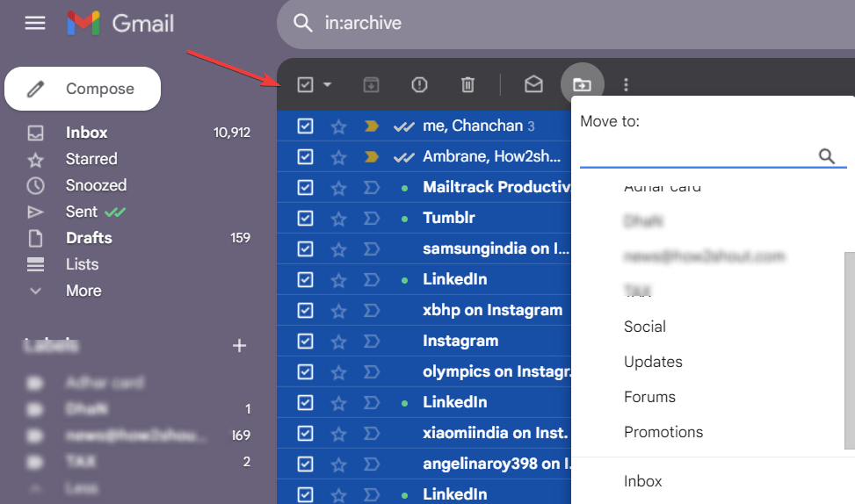
Task: Toggle the select-all checkbox in toolbar
Action: coord(305,84)
